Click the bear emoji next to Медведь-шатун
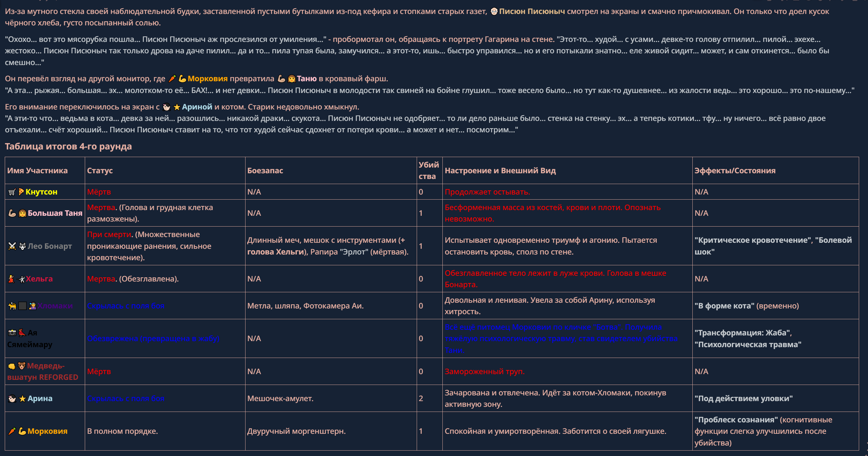 point(22,366)
